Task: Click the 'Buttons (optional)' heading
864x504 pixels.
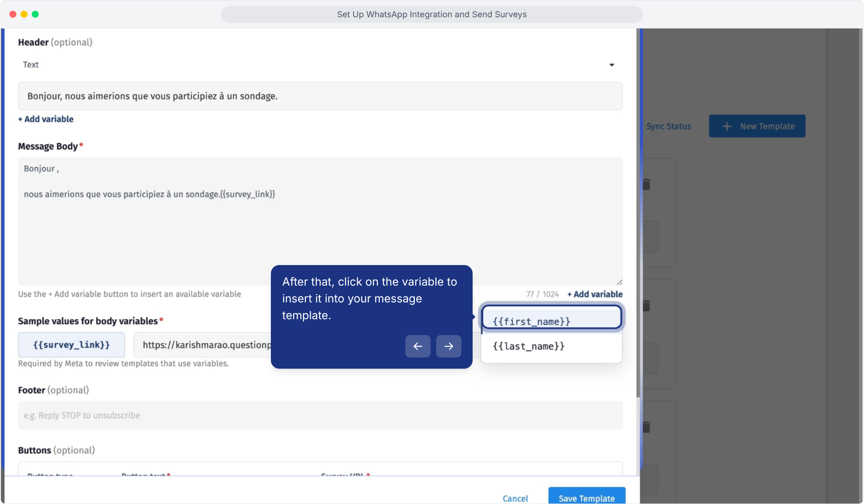Action: point(57,450)
